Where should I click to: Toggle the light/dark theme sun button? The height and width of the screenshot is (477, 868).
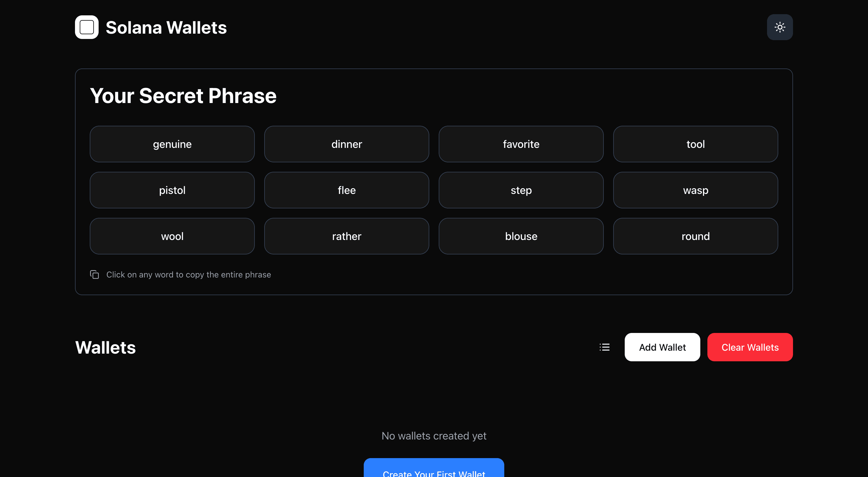[779, 27]
